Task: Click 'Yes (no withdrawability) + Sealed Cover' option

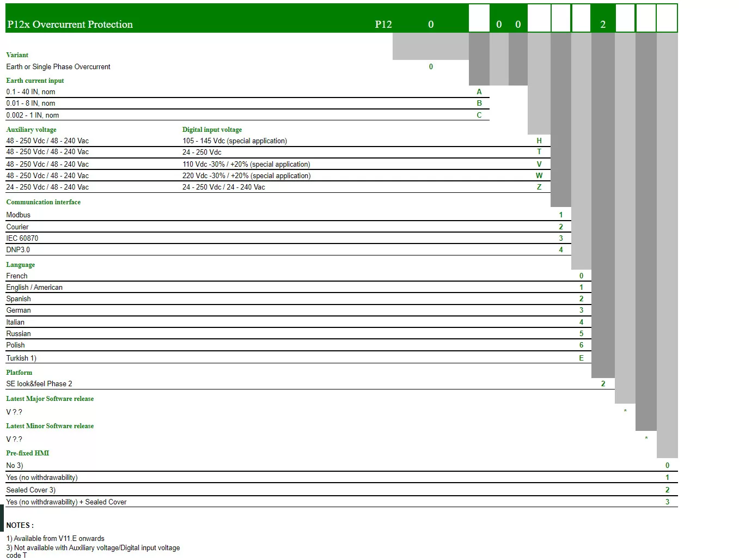Action: (66, 502)
